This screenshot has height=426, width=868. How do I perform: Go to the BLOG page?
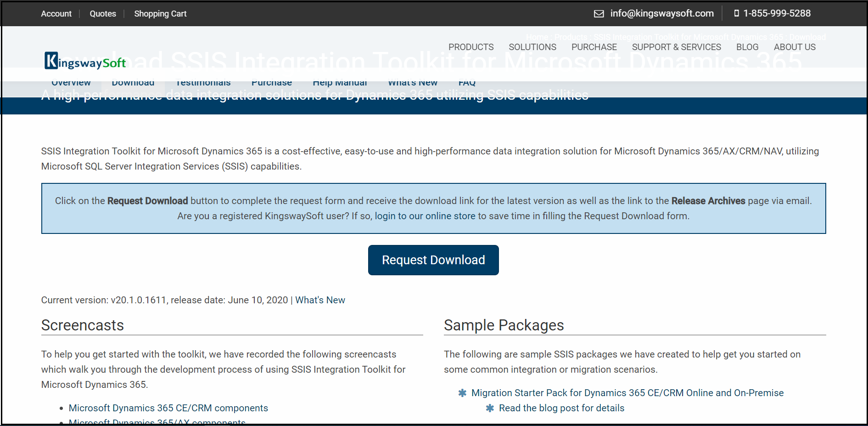pos(747,47)
